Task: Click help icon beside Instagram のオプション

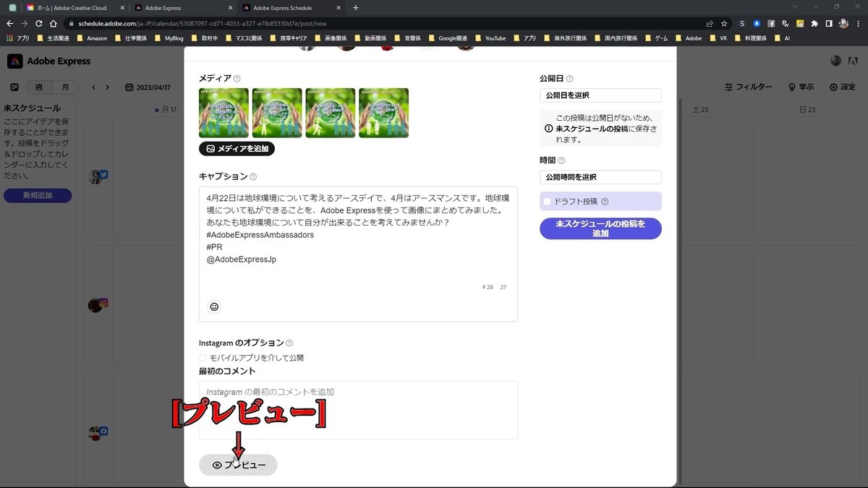Action: (x=289, y=343)
